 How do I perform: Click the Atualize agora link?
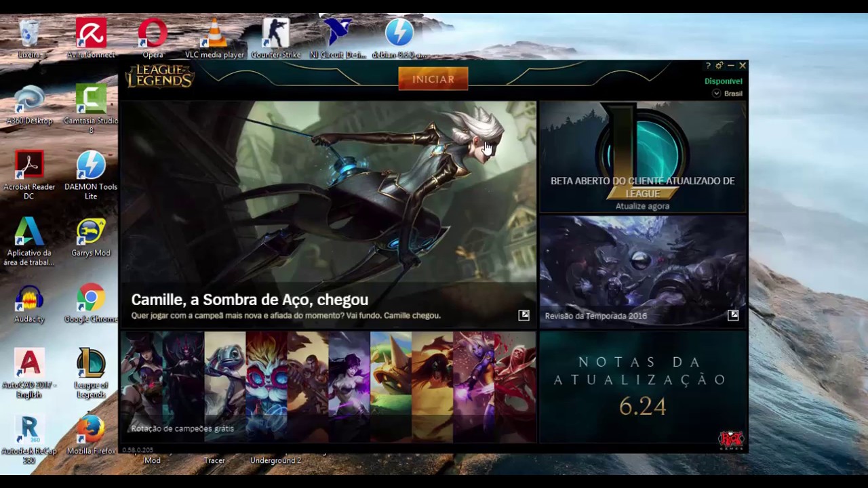coord(642,206)
